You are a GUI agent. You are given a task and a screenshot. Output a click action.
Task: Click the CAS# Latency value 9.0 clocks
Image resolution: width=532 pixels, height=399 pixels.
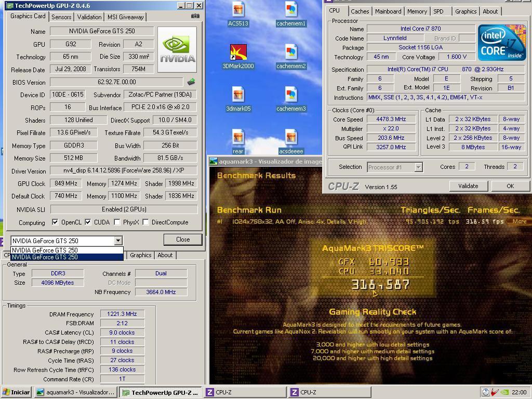(x=122, y=333)
